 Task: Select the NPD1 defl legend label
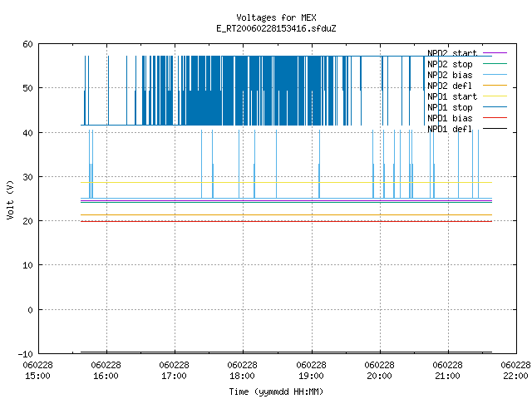tap(450, 129)
